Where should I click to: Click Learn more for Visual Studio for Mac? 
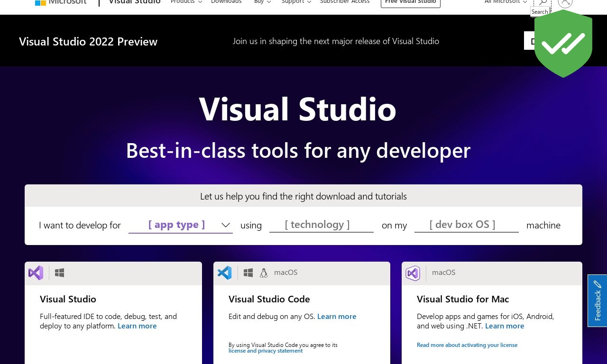(x=505, y=326)
